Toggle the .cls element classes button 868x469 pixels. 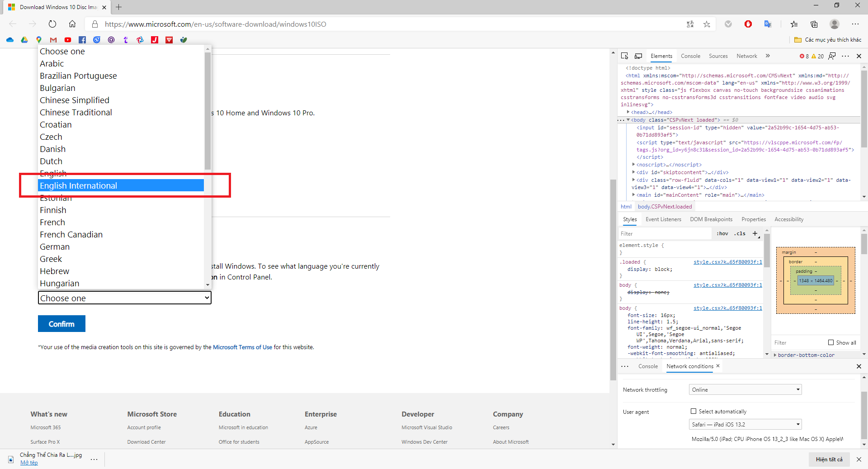point(740,234)
